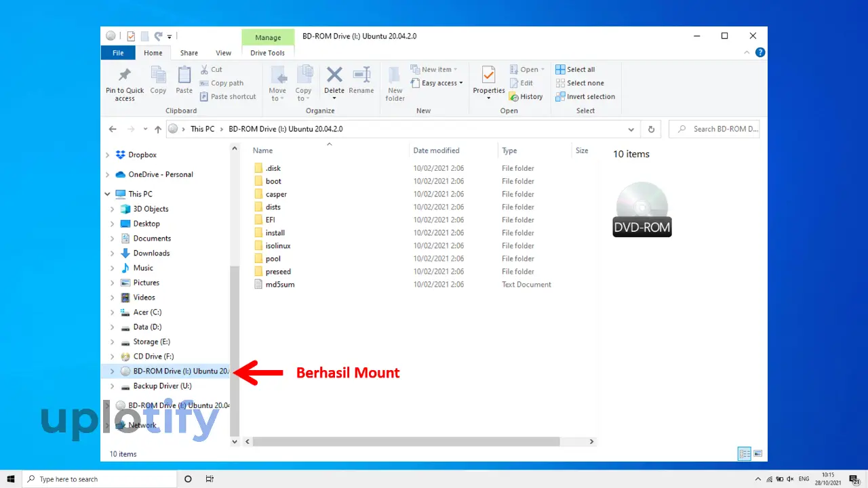Click the Delete red X icon
Screen dimensions: 868x488
point(334,75)
